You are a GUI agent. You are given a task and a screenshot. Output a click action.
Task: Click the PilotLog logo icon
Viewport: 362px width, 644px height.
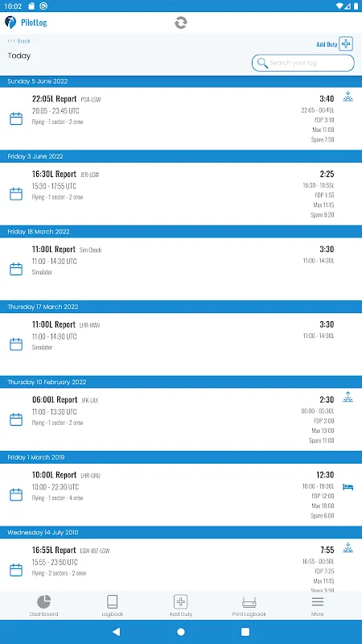click(x=10, y=23)
